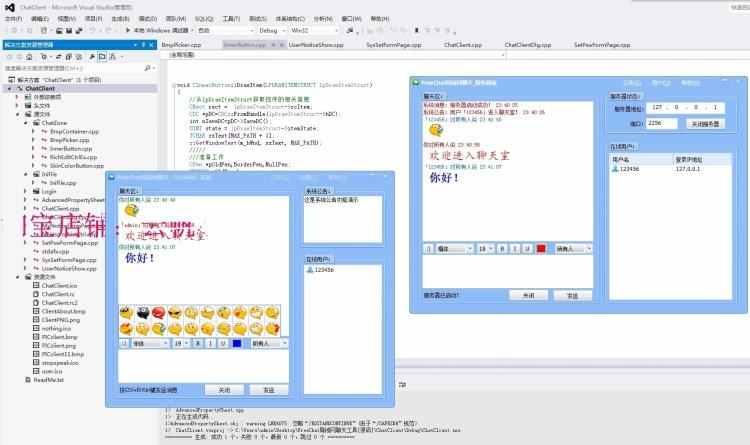This screenshot has height=445, width=750.
Task: Toggle Italic in client chat toolbar
Action: (210, 343)
